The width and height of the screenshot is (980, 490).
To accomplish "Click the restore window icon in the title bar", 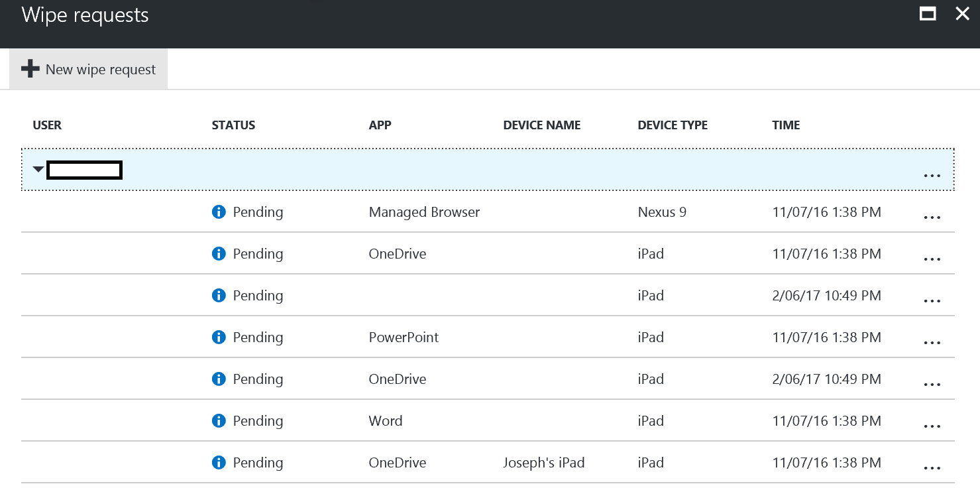I will 928,13.
